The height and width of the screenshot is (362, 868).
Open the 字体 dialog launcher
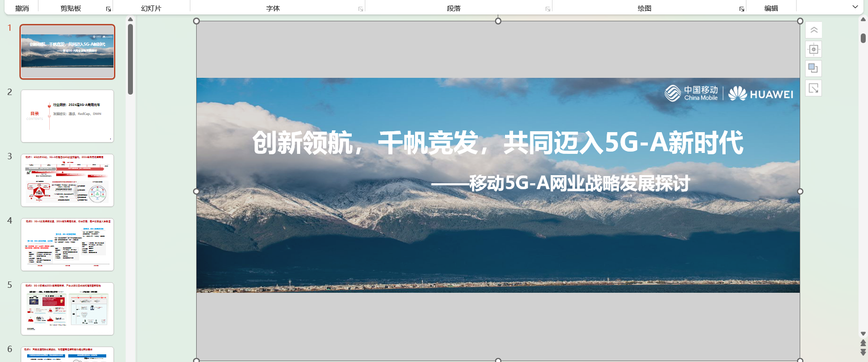pyautogui.click(x=361, y=9)
